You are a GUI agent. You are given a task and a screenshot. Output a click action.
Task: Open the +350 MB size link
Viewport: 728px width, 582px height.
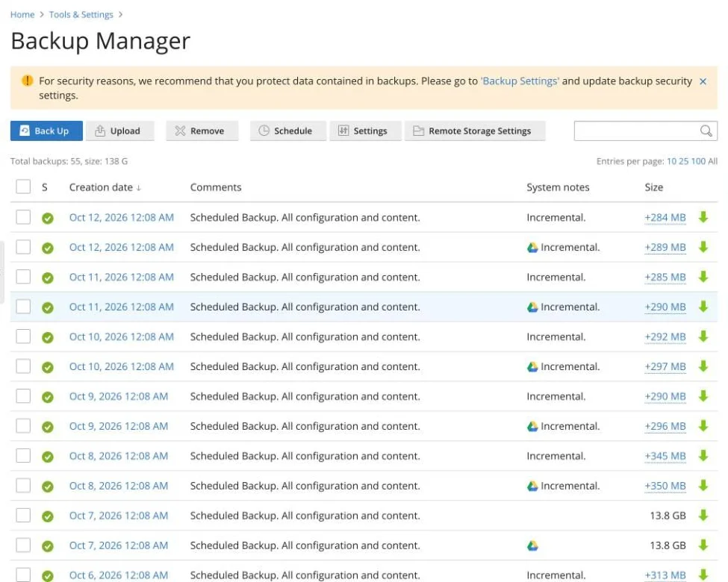coord(665,486)
